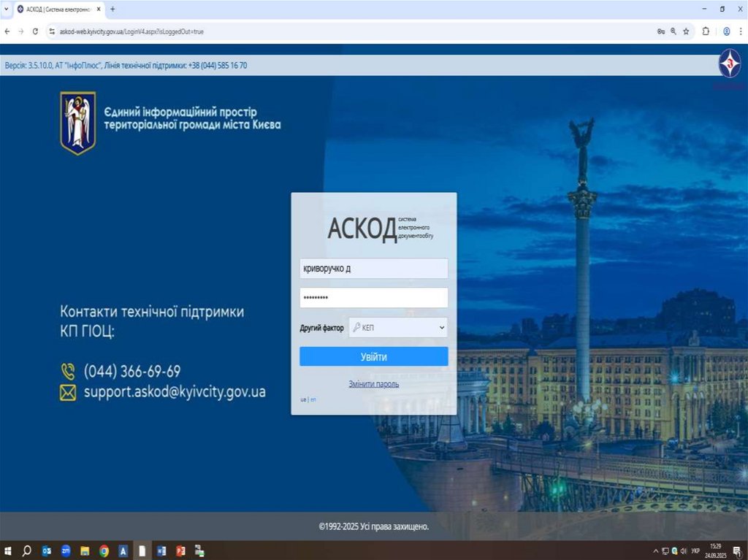The image size is (748, 560).
Task: Open a new browser tab
Action: (112, 9)
